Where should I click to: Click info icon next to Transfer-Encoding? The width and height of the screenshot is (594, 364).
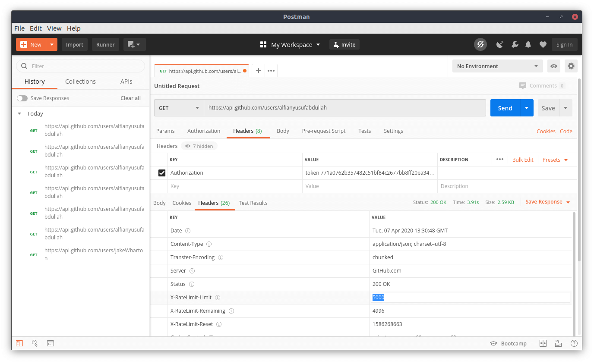point(221,257)
